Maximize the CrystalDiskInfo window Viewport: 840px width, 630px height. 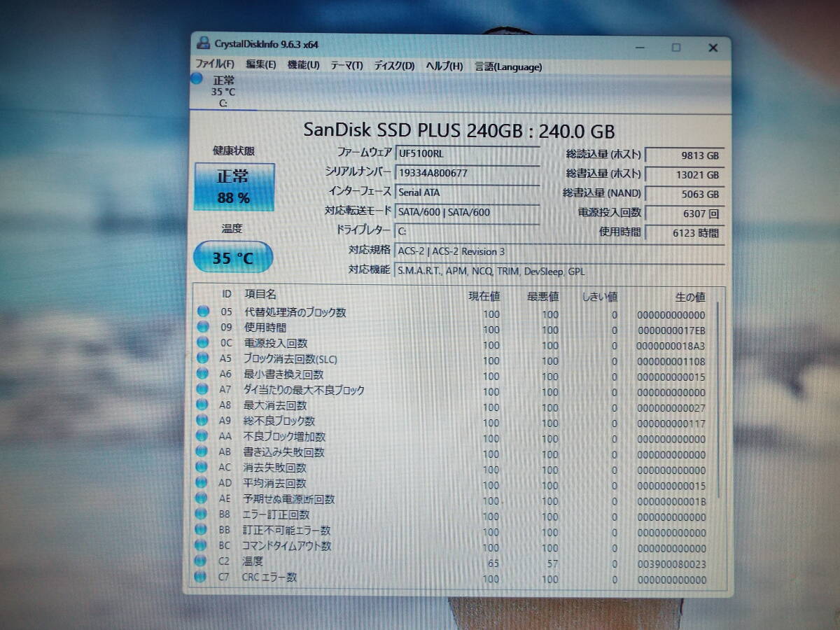click(676, 48)
